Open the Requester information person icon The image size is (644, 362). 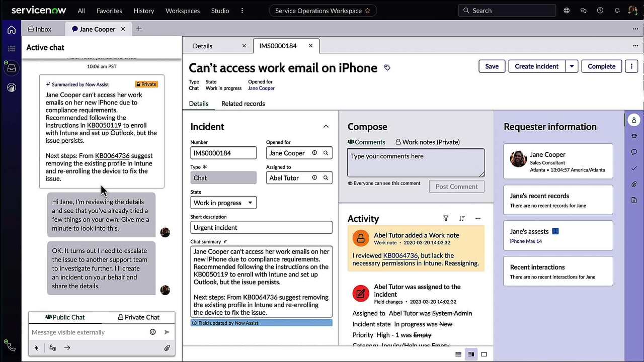633,120
